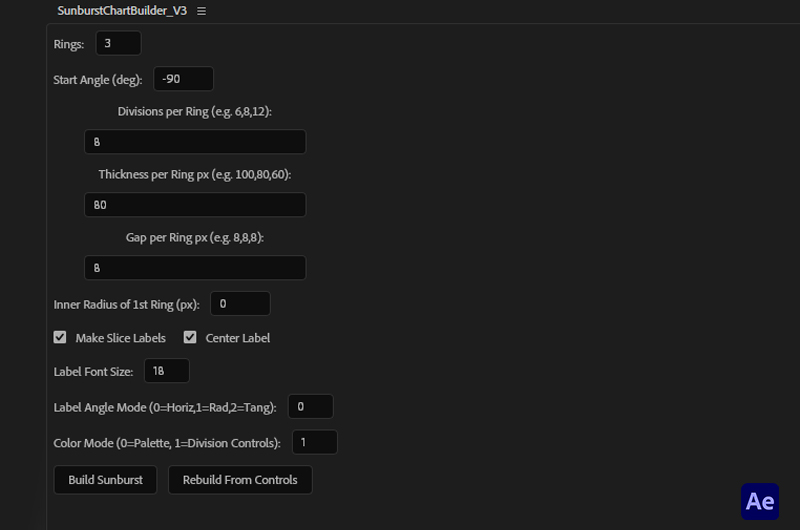Click the Start Angle value field

[x=183, y=79]
